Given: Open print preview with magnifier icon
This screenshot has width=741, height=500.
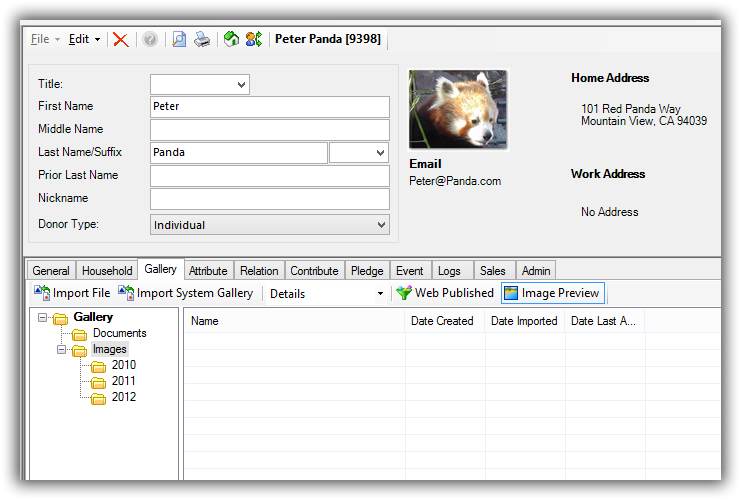Looking at the screenshot, I should (x=178, y=40).
